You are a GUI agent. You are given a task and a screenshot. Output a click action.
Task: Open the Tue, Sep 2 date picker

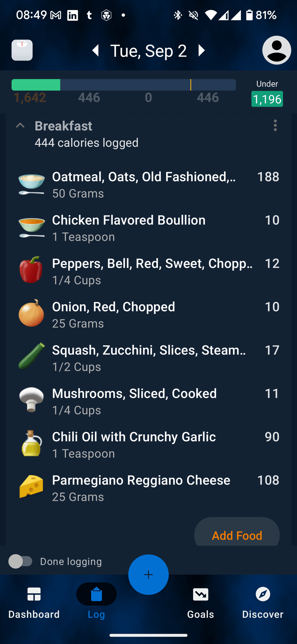148,51
